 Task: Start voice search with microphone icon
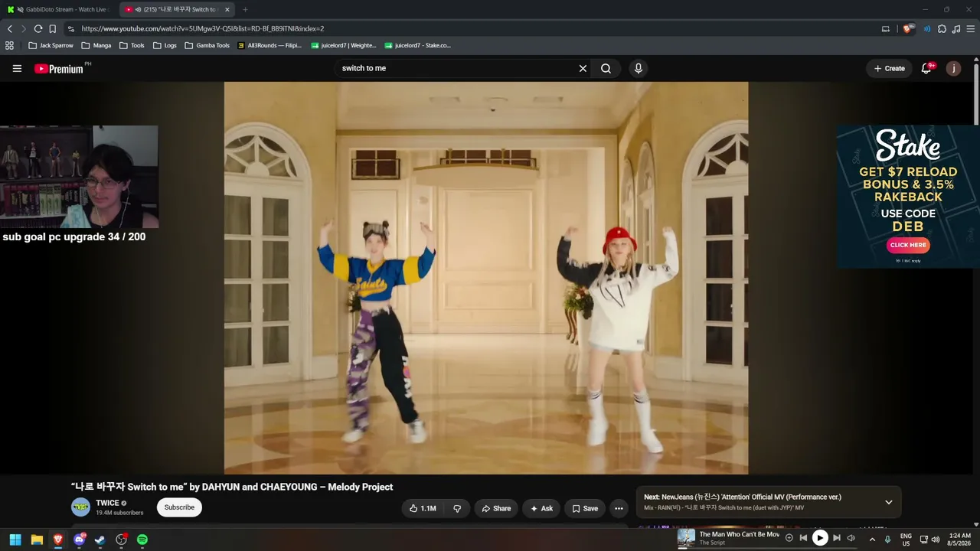tap(639, 69)
